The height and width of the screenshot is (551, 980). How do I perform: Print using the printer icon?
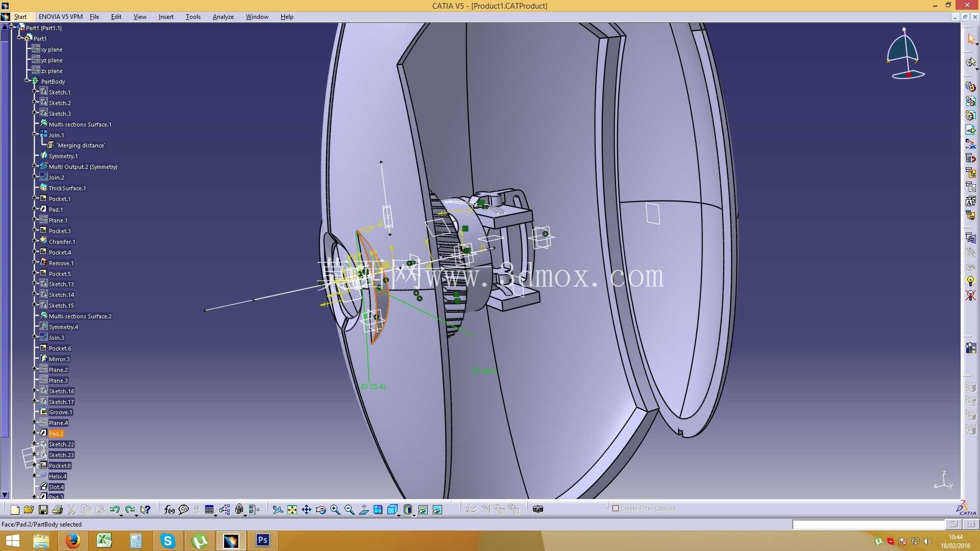[x=58, y=509]
